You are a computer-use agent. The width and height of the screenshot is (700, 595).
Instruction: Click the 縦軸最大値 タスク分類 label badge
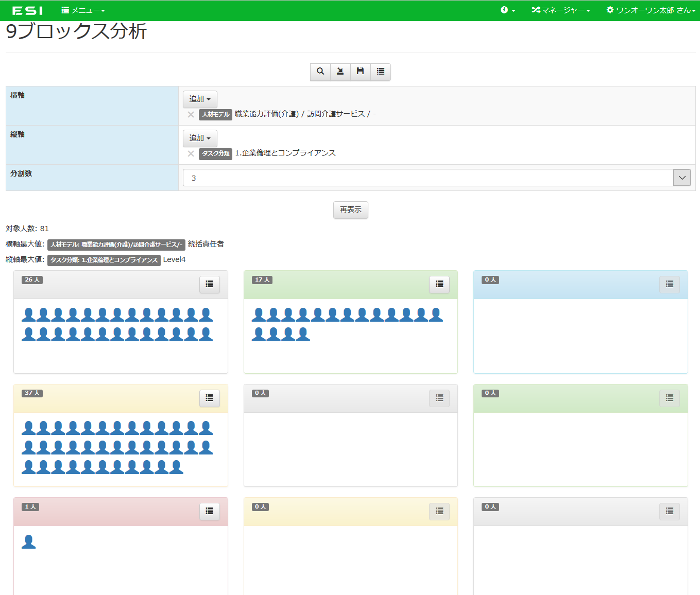tap(104, 260)
